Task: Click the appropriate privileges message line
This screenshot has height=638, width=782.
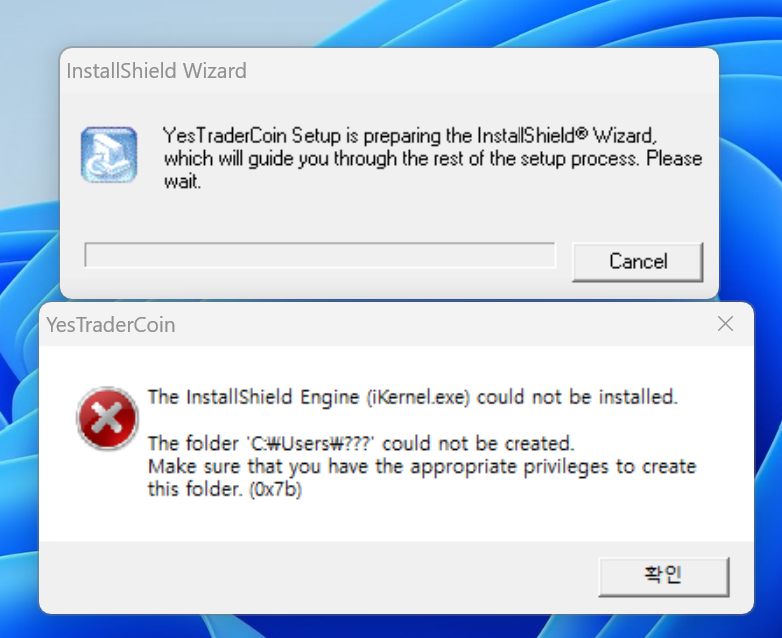Action: point(422,466)
